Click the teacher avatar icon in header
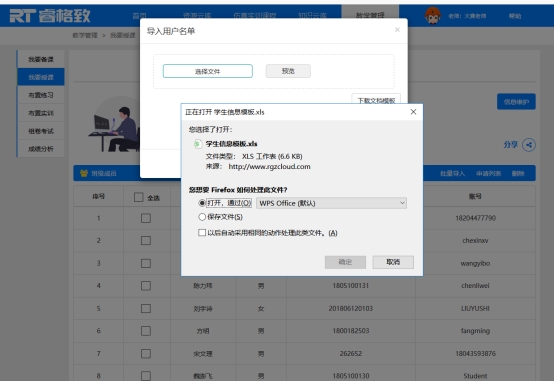The image size is (554, 381). (x=433, y=16)
